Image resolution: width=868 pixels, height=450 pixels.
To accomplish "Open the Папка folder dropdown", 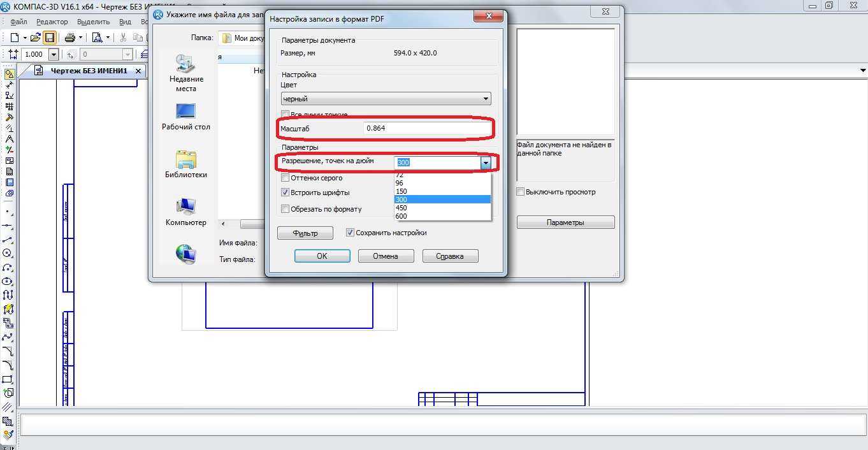I will pyautogui.click(x=242, y=38).
